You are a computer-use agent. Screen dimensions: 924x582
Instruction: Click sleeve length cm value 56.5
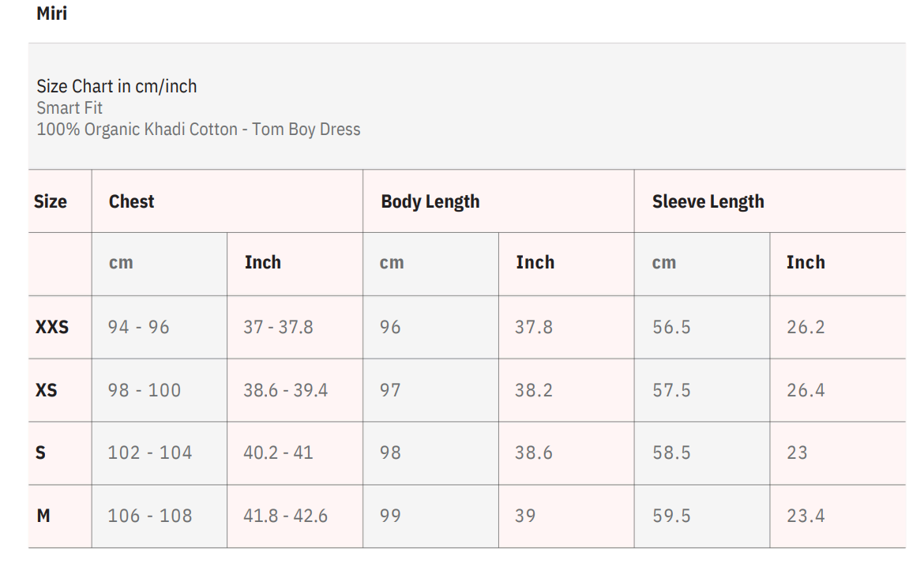point(672,327)
